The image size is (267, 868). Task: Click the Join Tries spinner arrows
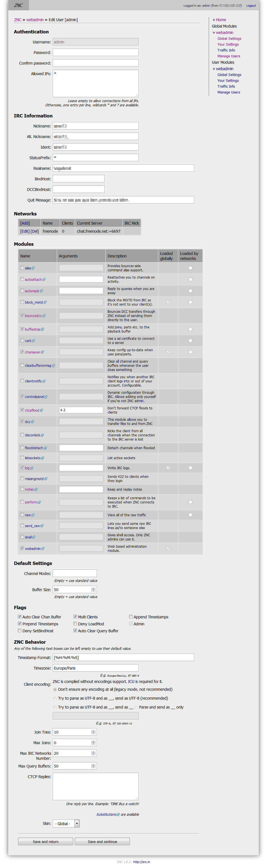94,732
